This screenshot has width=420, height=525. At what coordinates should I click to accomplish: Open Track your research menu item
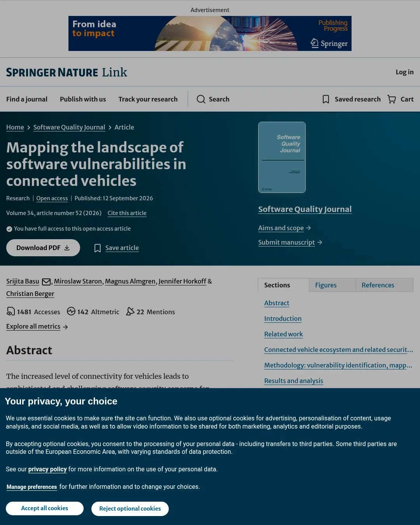[148, 99]
